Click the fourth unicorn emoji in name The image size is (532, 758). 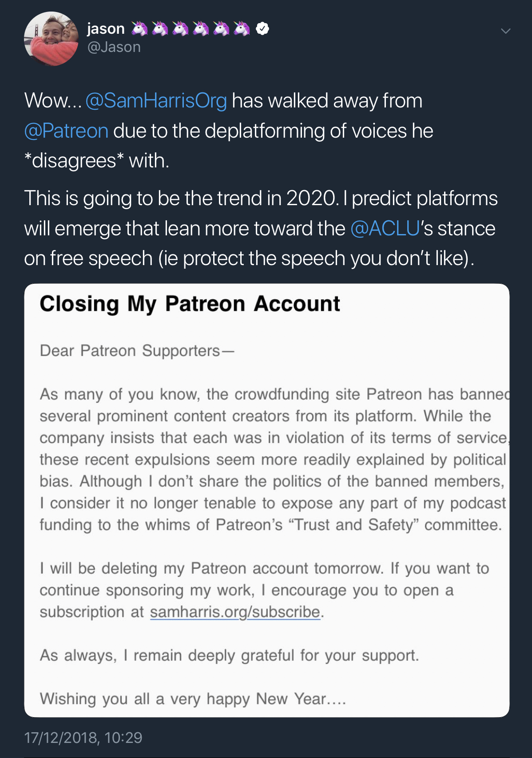(x=201, y=28)
